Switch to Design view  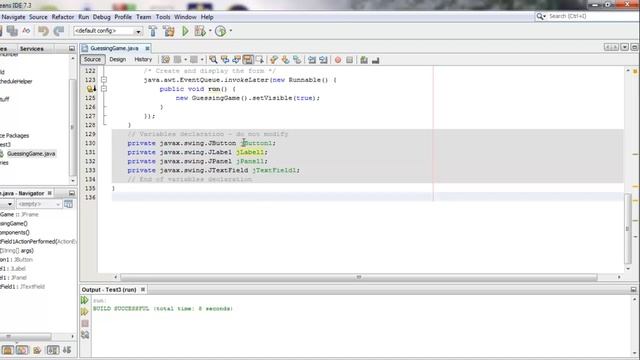[118, 60]
